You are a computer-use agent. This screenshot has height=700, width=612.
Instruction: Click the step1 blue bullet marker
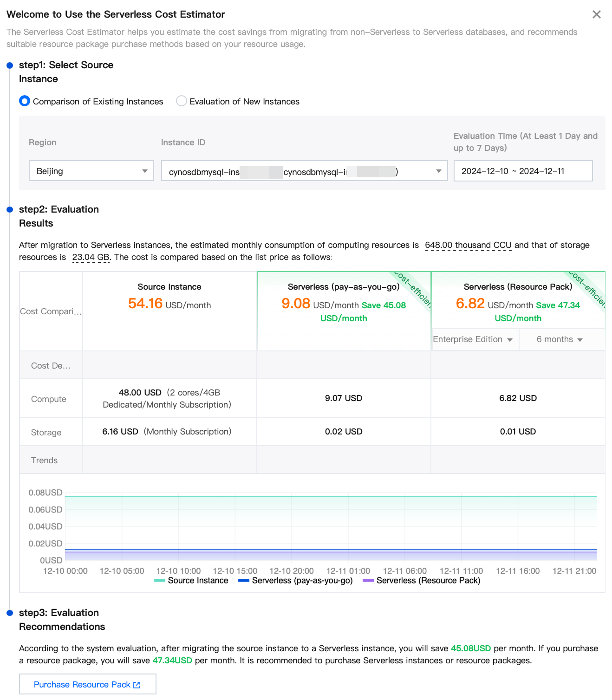[10, 65]
